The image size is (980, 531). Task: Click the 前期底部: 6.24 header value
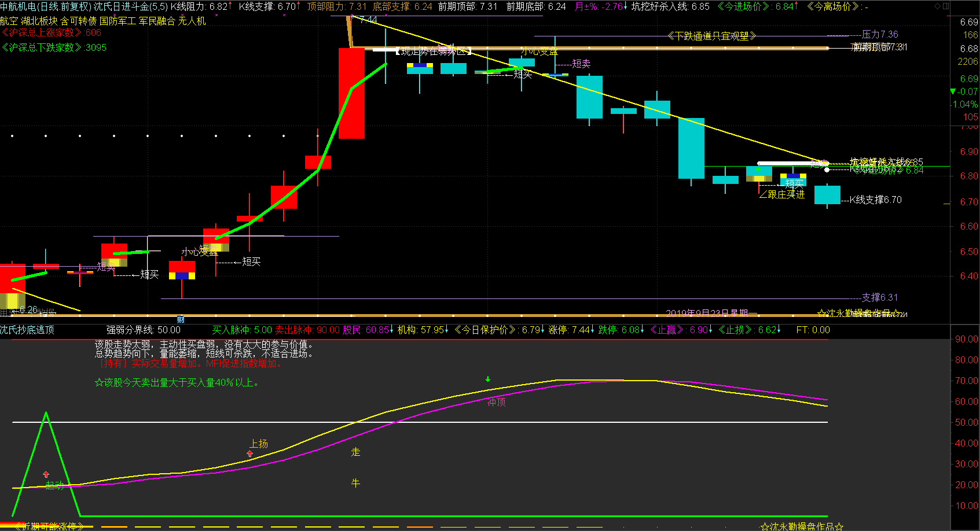pos(536,6)
